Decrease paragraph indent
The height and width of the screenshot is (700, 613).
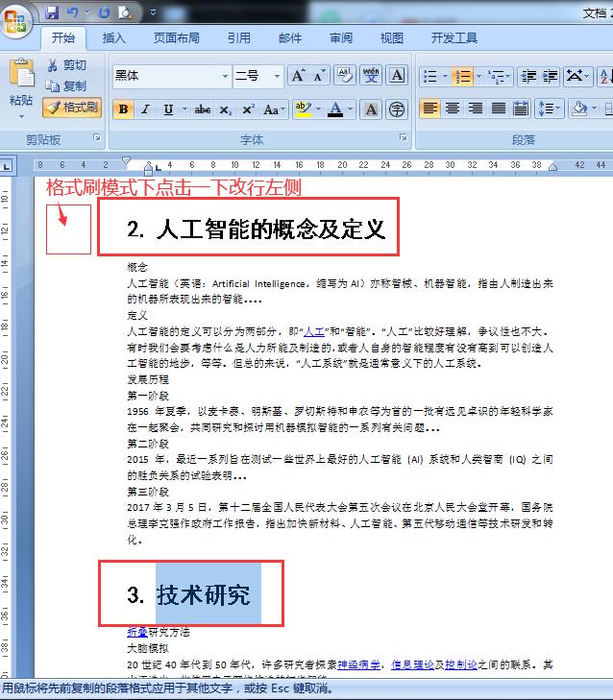(528, 77)
